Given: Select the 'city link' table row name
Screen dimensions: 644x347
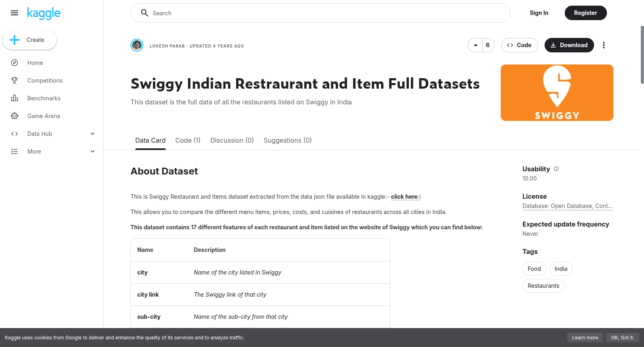Looking at the screenshot, I should pos(148,295).
